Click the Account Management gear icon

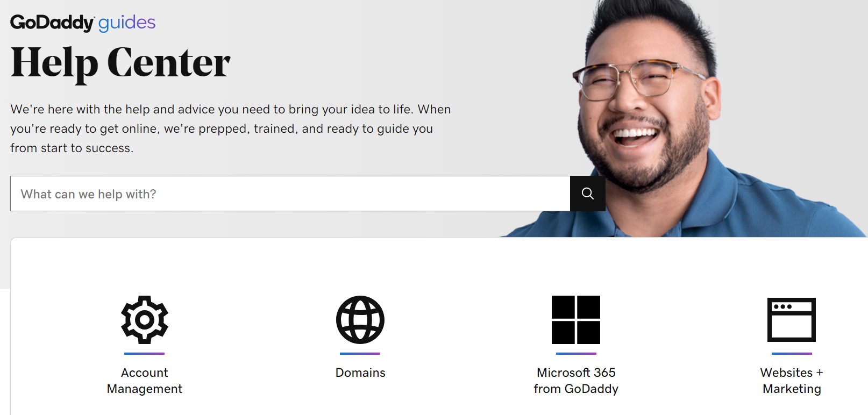click(145, 320)
